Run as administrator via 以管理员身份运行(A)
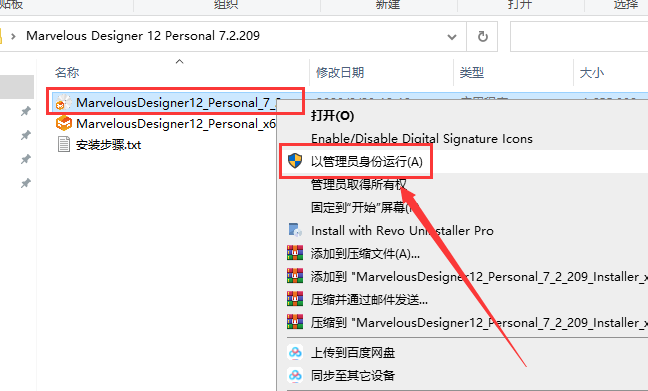Viewport: 648px width, 391px height. pyautogui.click(x=367, y=161)
